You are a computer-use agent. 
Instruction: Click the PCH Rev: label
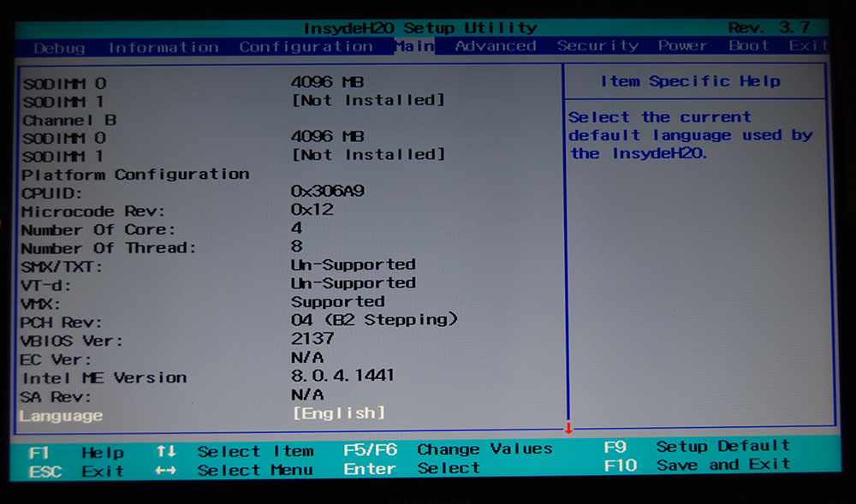coord(61,323)
